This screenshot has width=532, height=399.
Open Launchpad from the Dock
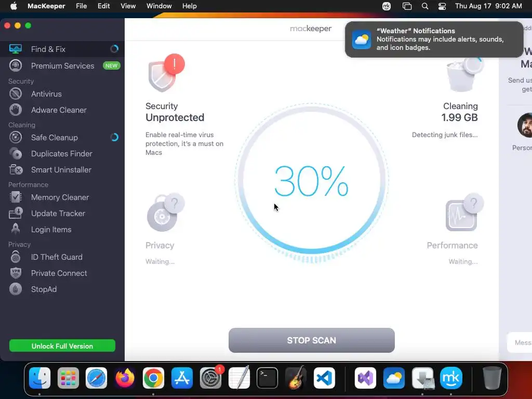(x=68, y=378)
